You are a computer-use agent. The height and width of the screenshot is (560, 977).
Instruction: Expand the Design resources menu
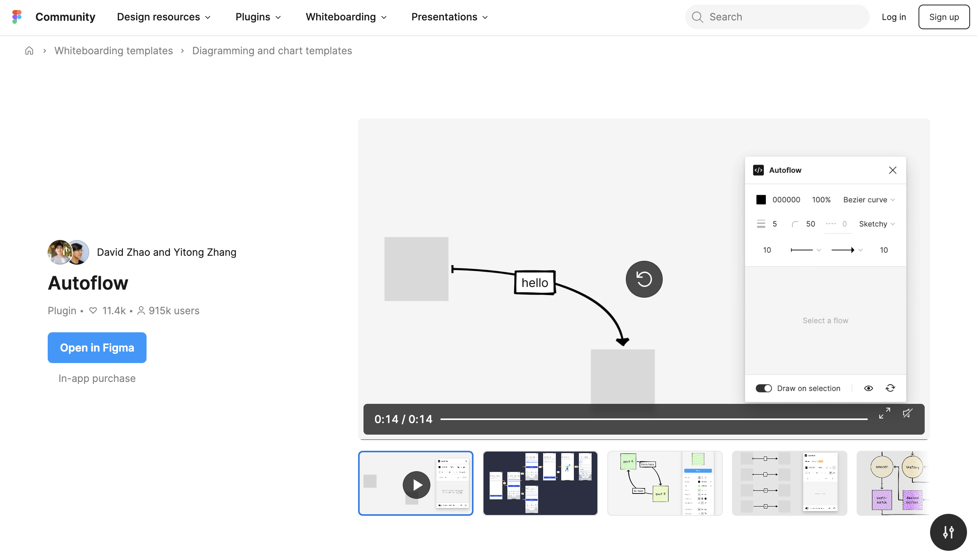tap(163, 17)
